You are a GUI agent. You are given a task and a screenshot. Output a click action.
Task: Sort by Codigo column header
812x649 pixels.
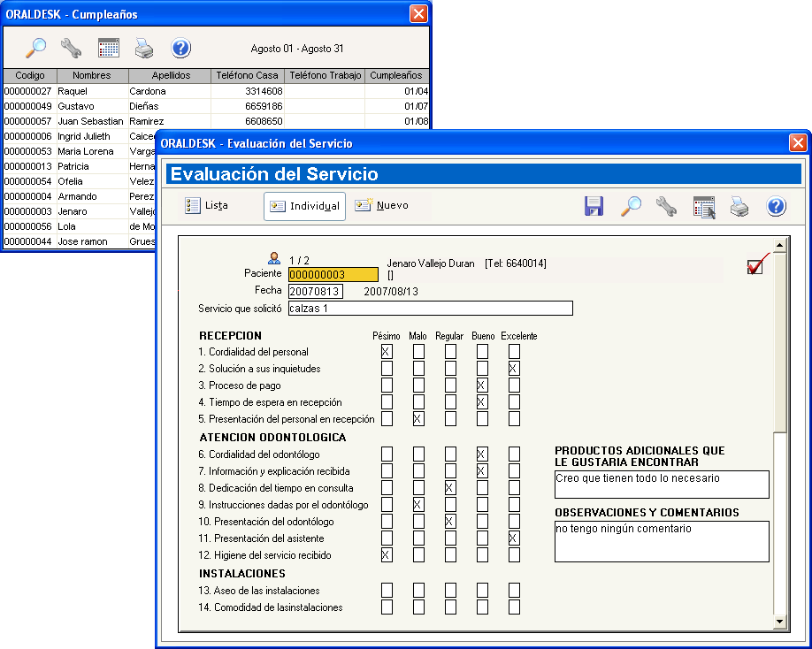tap(30, 75)
